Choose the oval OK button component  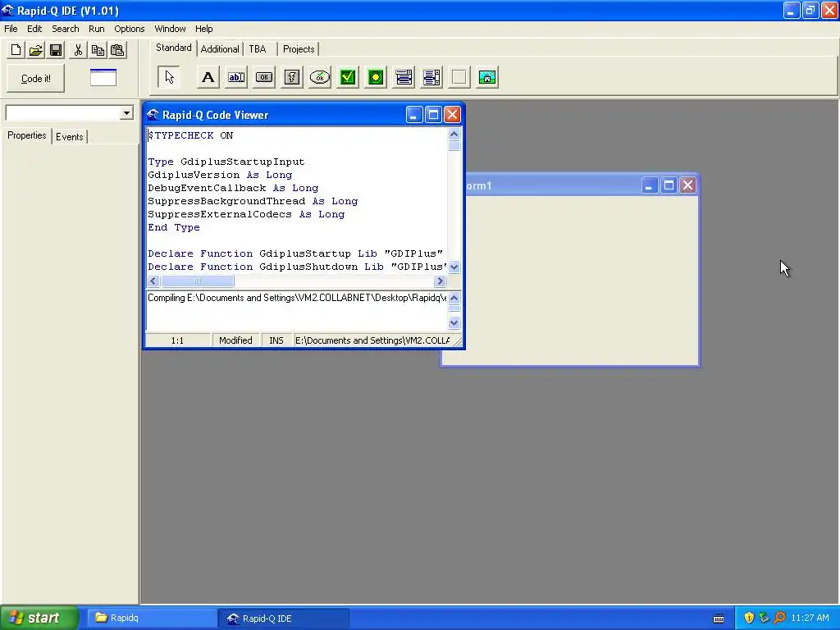coord(320,77)
